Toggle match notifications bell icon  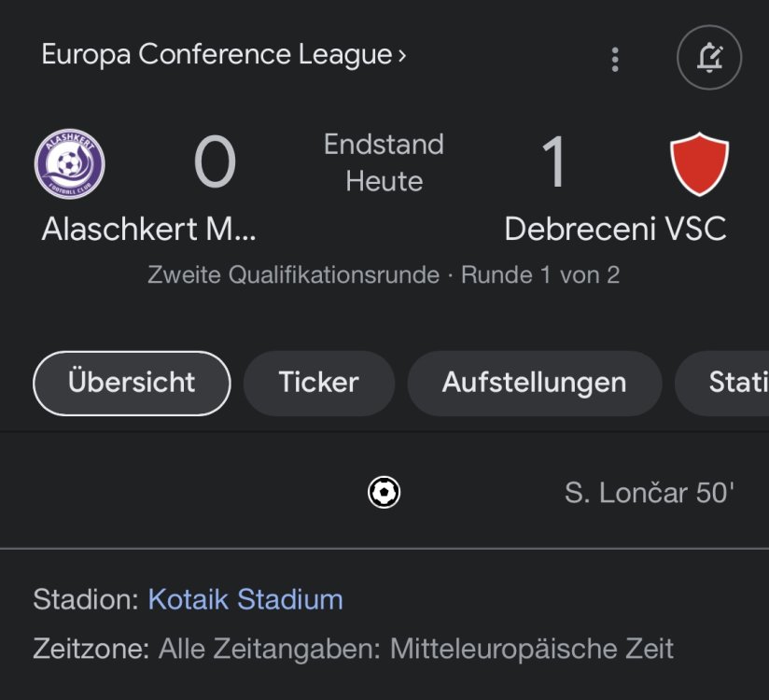tap(709, 58)
